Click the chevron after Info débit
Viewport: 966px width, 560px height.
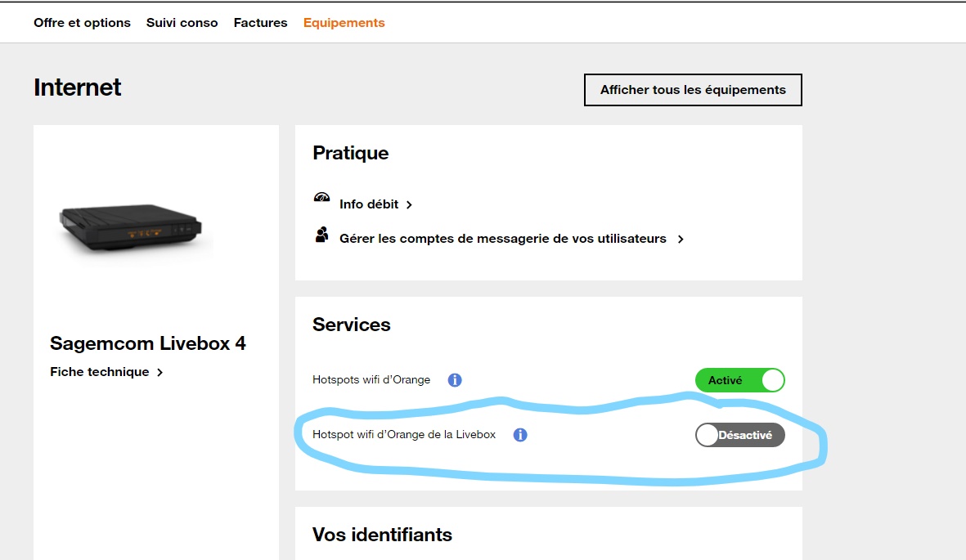pos(409,205)
